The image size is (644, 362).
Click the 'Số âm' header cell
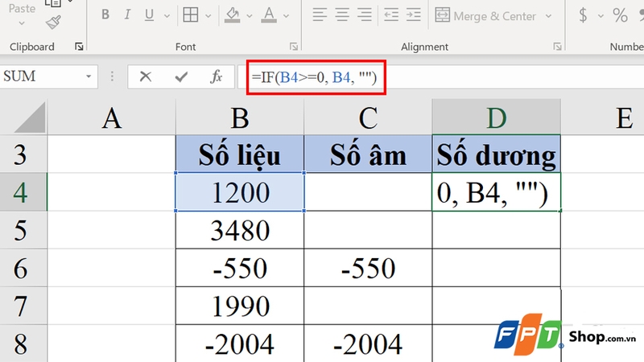[368, 154]
